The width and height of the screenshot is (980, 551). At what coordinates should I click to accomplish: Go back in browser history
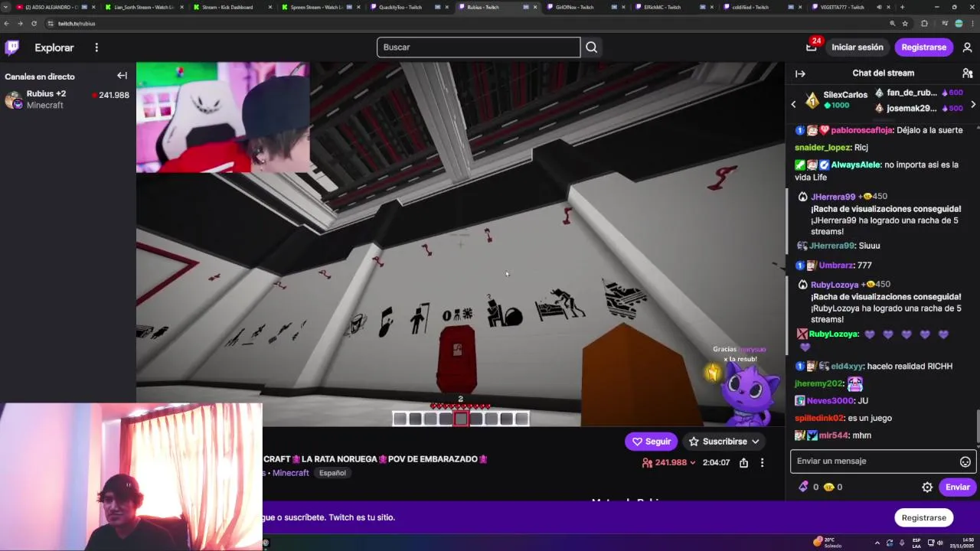[7, 24]
